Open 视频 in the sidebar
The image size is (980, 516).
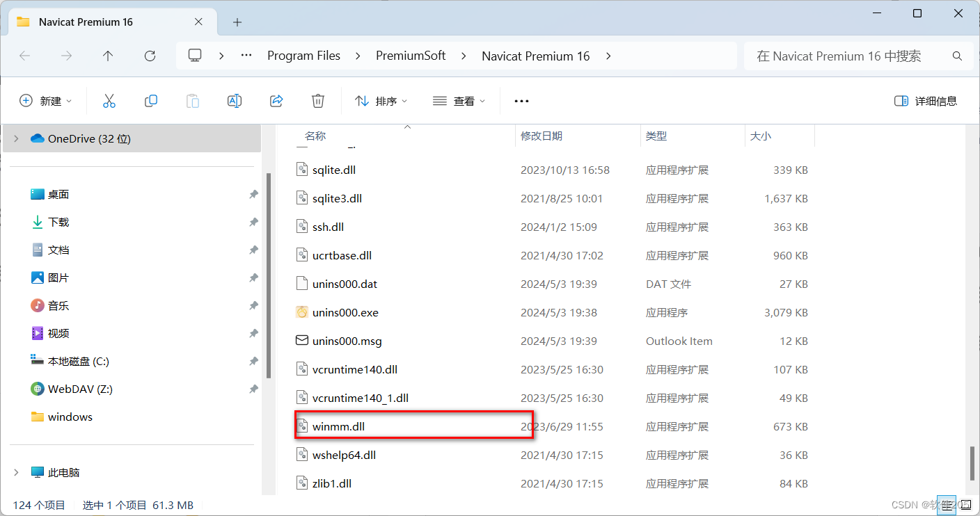58,334
